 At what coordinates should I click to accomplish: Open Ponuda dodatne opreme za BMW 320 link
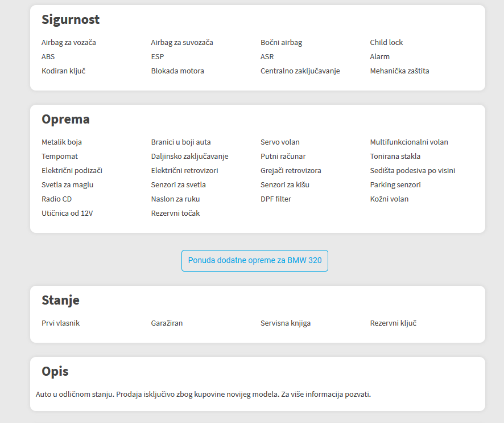pyautogui.click(x=255, y=261)
